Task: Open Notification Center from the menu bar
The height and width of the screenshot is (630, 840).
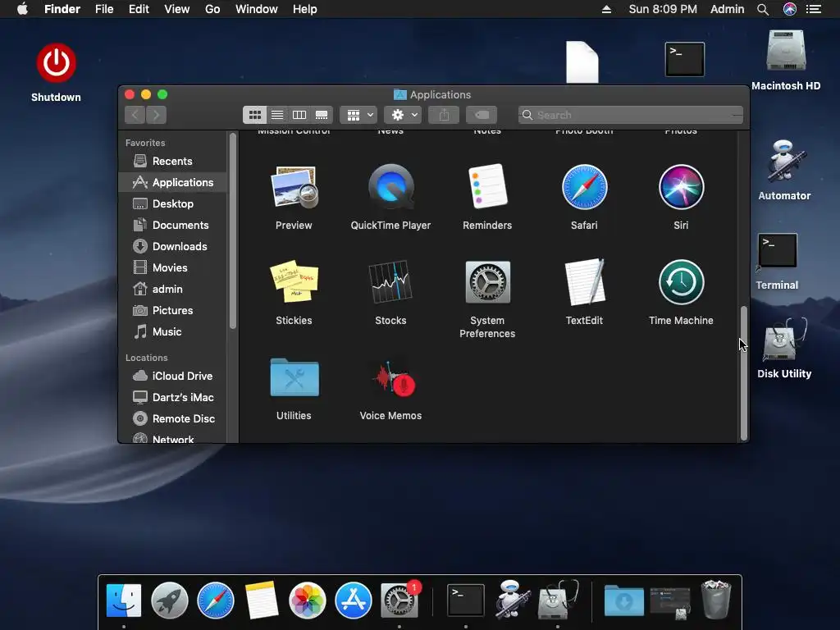Action: (814, 9)
